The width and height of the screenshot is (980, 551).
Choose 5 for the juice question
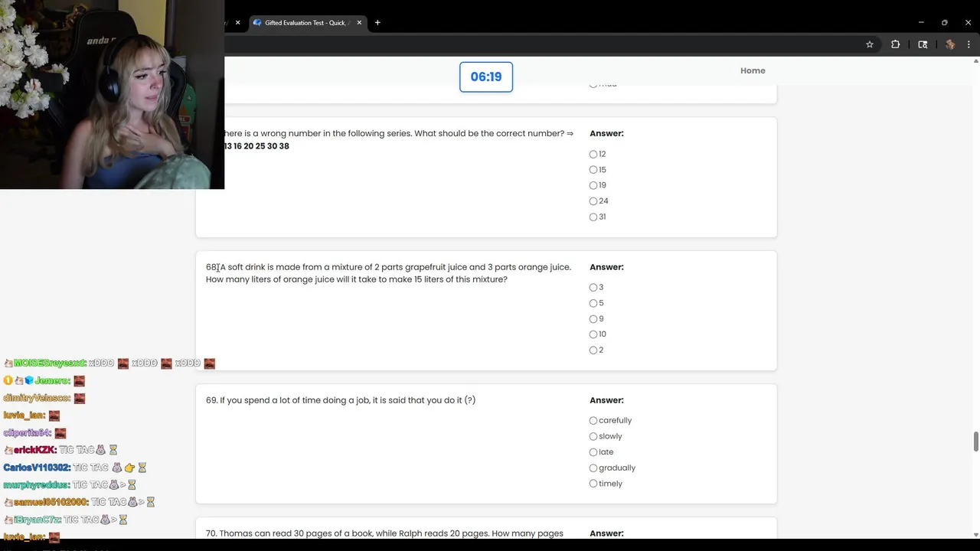593,303
